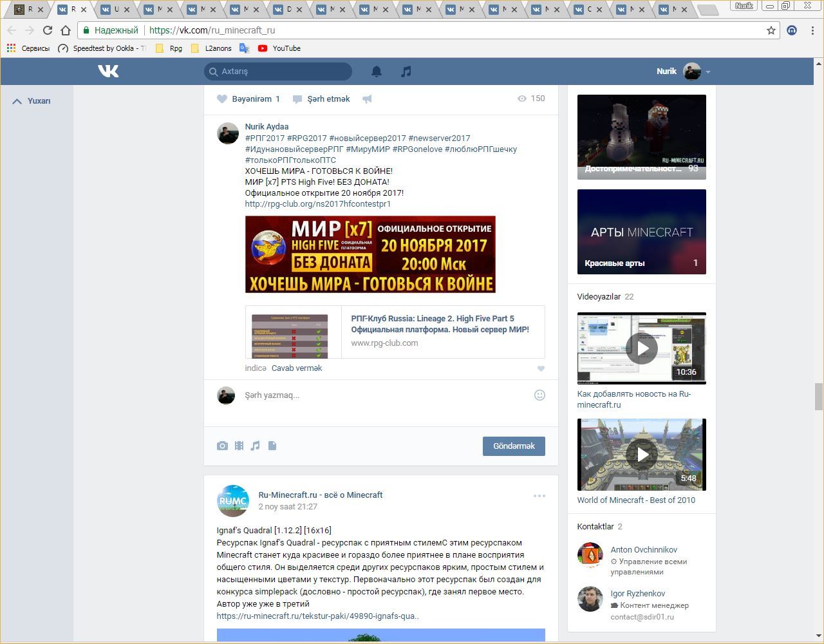The width and height of the screenshot is (824, 644).
Task: Open Igor Ryzhenkov's contact profile
Action: 638,594
